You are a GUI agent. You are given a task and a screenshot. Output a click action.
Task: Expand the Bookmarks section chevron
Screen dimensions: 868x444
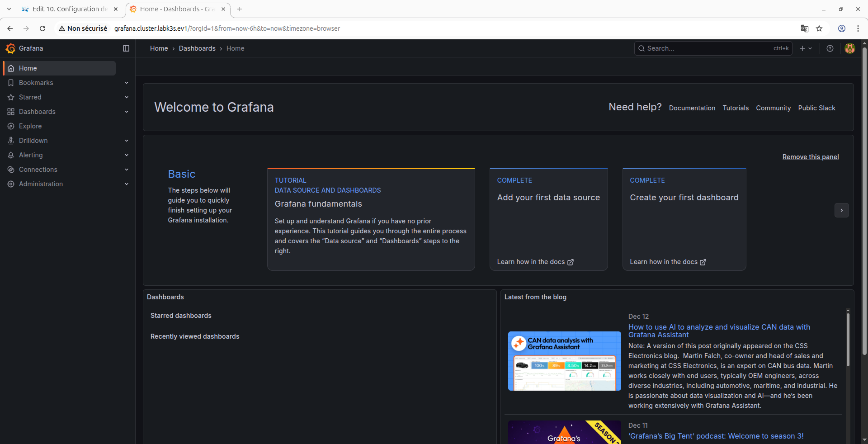click(x=127, y=83)
